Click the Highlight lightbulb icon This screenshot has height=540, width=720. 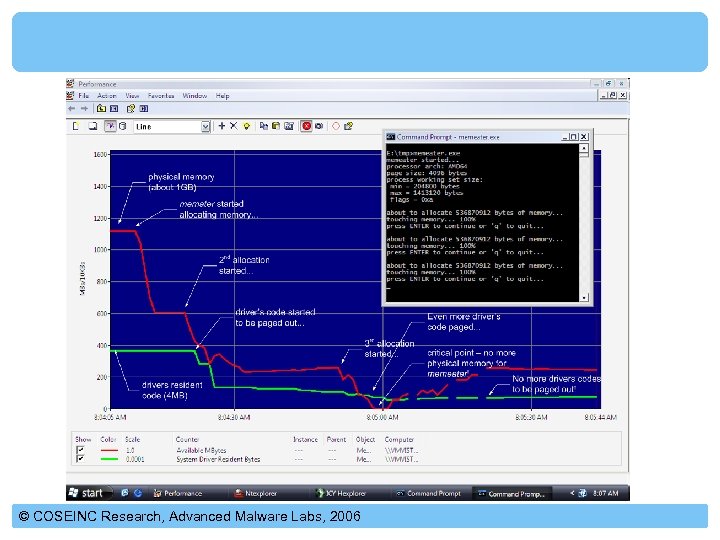tap(247, 126)
